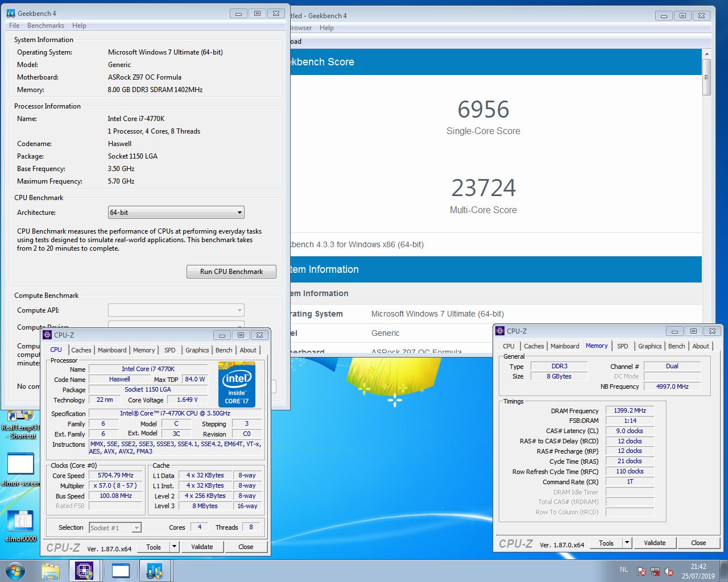Image resolution: width=728 pixels, height=582 pixels.
Task: Open Caches tab in right CPU-Z
Action: (533, 346)
